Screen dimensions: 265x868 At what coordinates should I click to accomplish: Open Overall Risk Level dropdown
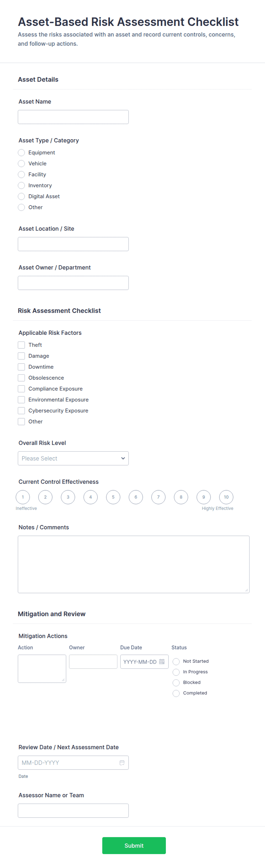pos(73,458)
